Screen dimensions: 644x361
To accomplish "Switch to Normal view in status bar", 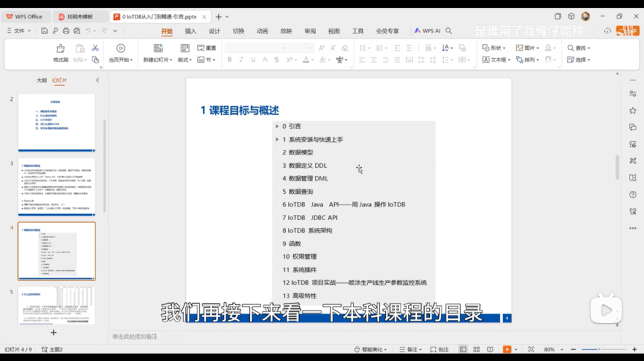I will point(463,350).
